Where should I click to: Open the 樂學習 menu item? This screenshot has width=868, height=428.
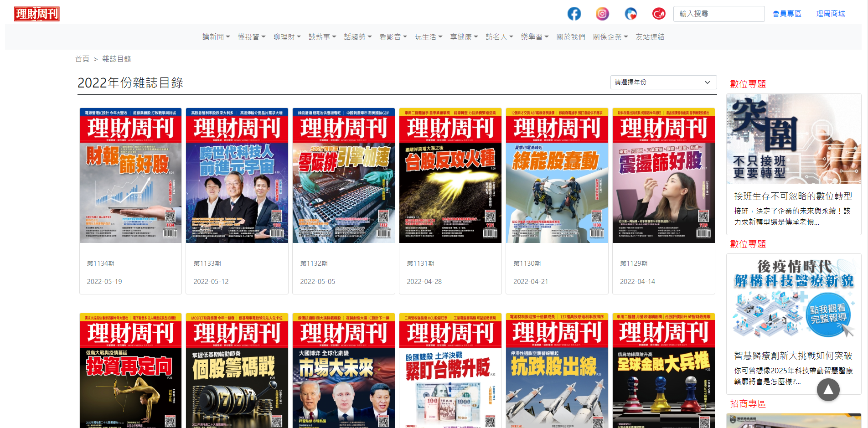(535, 37)
